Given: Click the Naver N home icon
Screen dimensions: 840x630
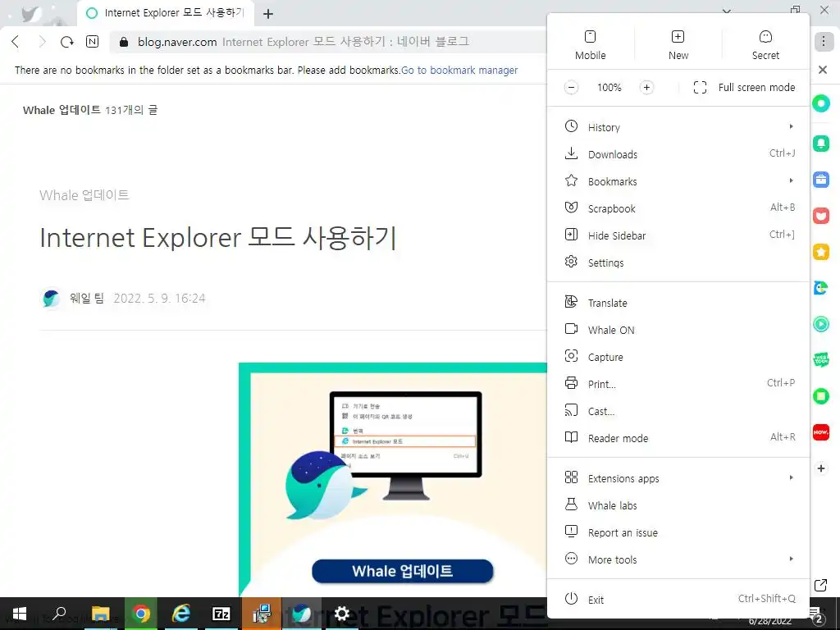Looking at the screenshot, I should pos(92,42).
